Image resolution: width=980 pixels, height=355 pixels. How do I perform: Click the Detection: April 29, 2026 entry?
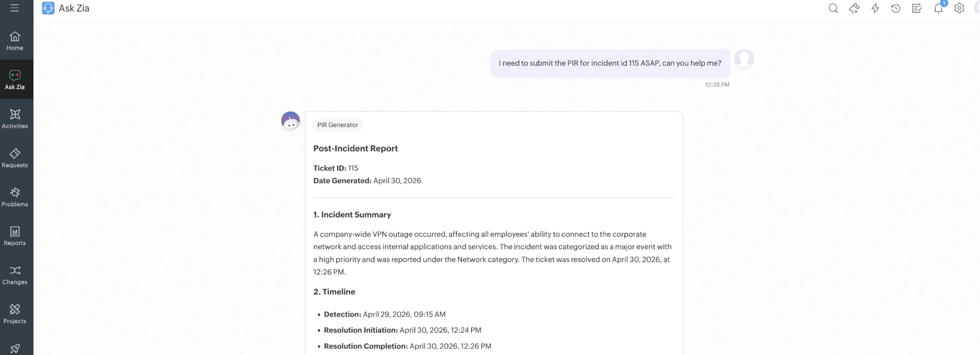click(x=385, y=314)
